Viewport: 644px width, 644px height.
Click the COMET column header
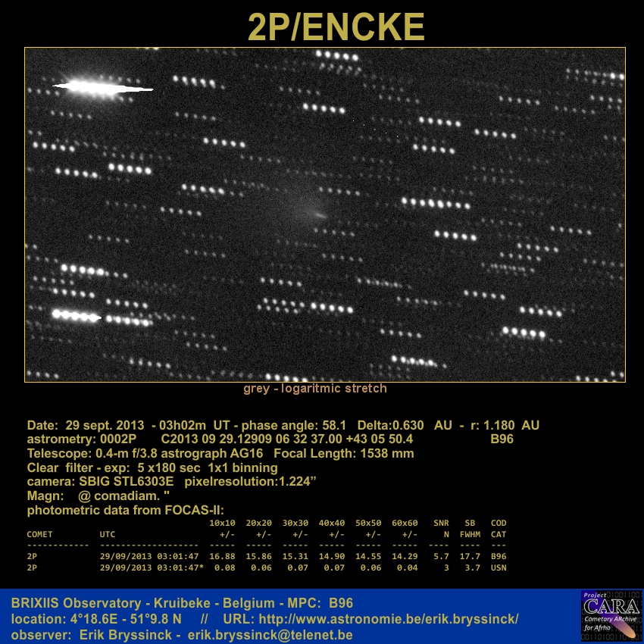click(40, 534)
